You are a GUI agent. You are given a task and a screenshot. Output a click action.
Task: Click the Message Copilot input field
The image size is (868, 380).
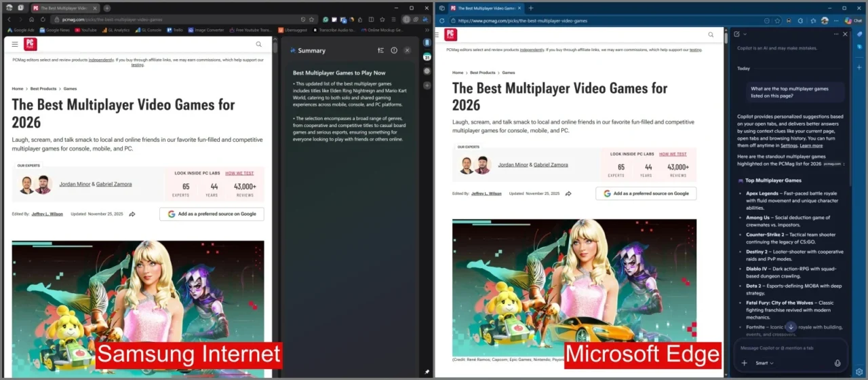(x=790, y=348)
